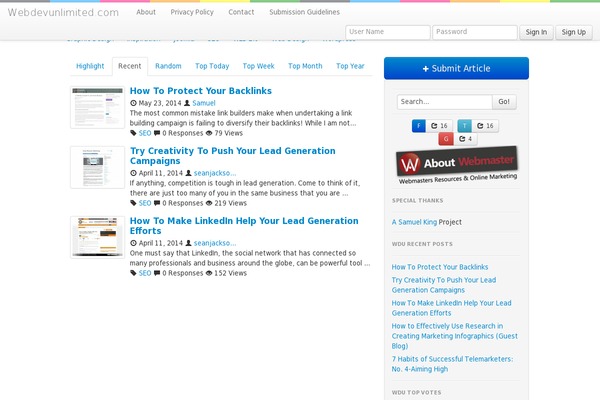
Task: Click the Sign Up button
Action: pyautogui.click(x=574, y=32)
